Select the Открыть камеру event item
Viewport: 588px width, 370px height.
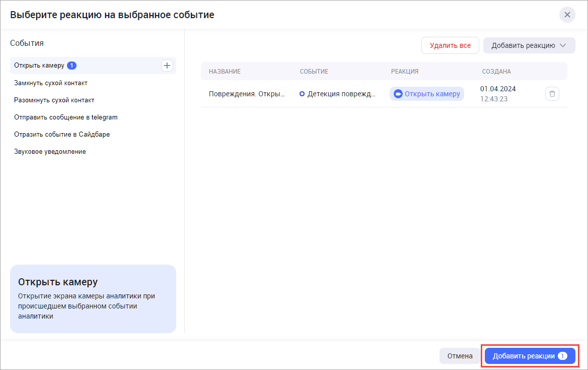pos(39,66)
